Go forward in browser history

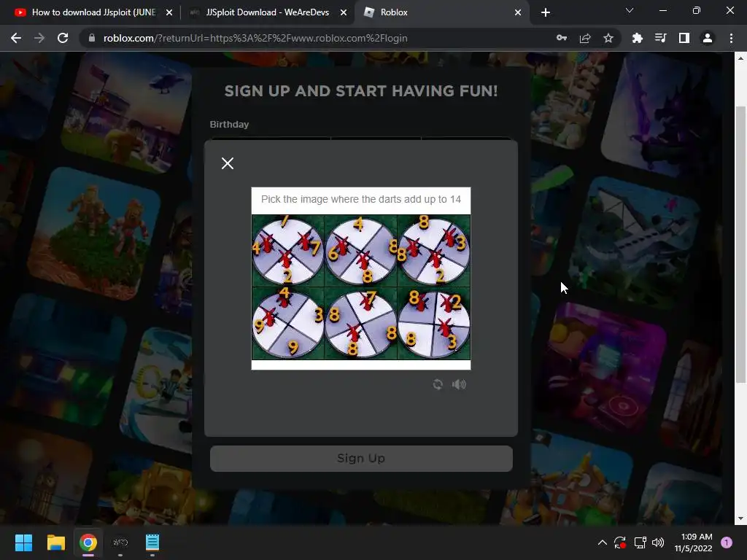click(39, 38)
